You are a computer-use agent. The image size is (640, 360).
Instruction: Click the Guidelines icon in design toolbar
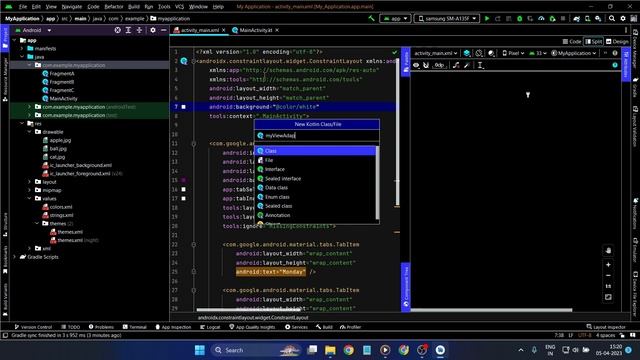pos(480,65)
